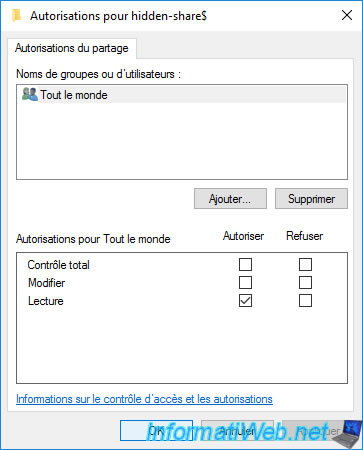Image resolution: width=363 pixels, height=450 pixels.
Task: Tick Autoriser checkbox for Modifier
Action: coord(245,283)
